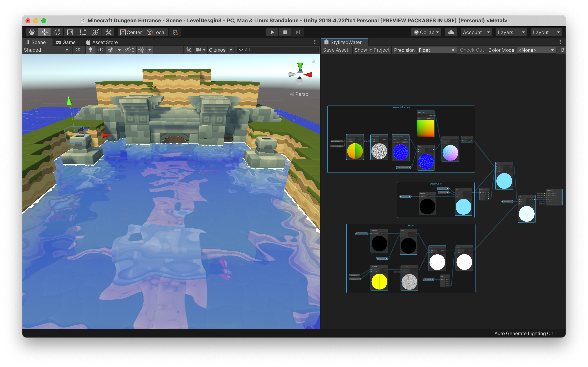The height and width of the screenshot is (367, 588).
Task: Click Show In Project button
Action: tap(372, 50)
